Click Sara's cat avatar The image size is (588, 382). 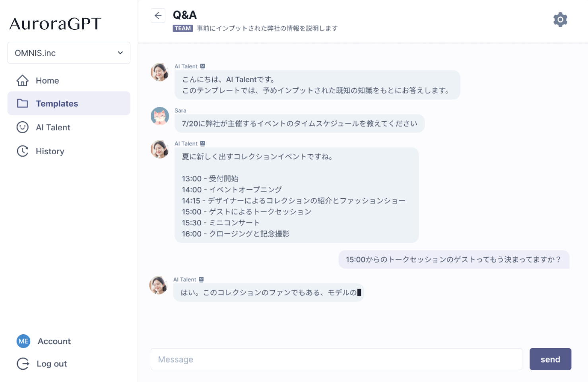click(160, 116)
